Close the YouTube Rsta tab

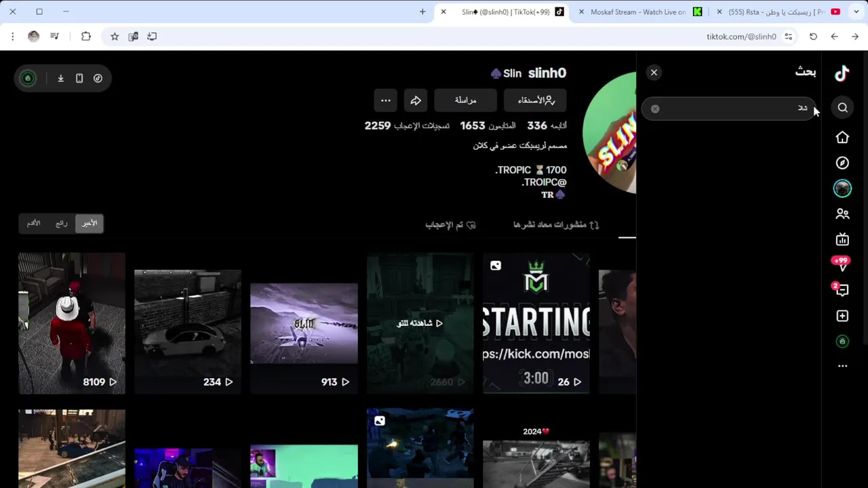point(719,12)
